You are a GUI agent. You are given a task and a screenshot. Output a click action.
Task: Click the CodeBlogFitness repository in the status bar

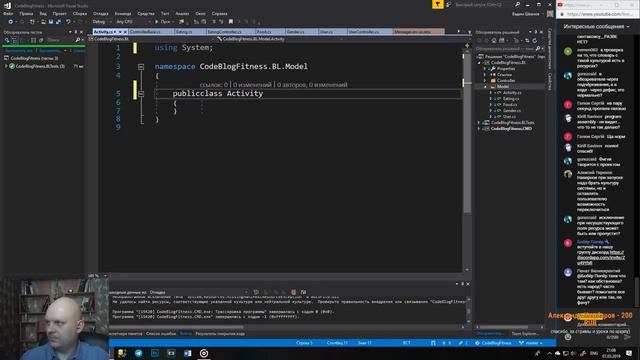pyautogui.click(x=493, y=343)
